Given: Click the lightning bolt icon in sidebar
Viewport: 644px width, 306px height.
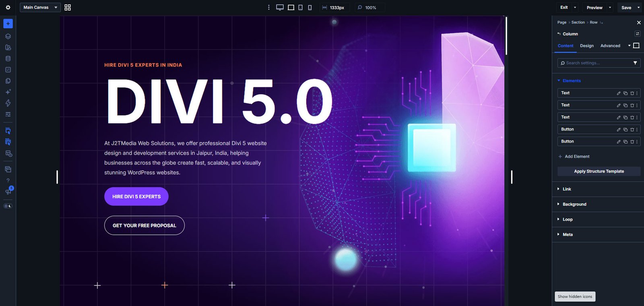Looking at the screenshot, I should pyautogui.click(x=8, y=103).
